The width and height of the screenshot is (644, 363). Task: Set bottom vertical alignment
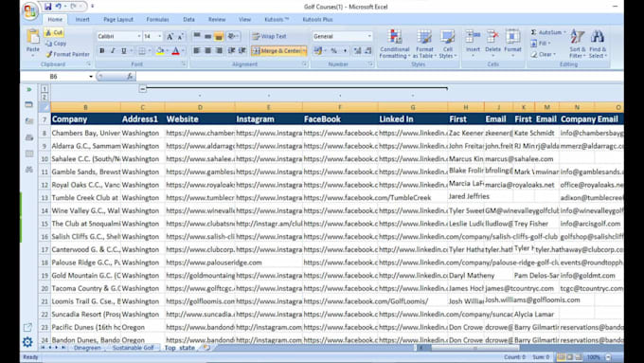(219, 37)
